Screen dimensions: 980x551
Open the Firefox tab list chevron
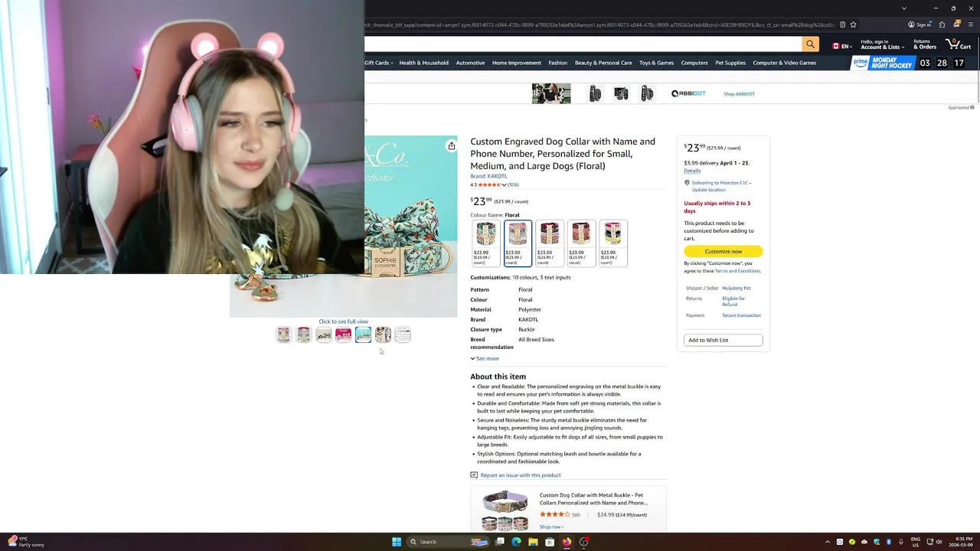904,8
